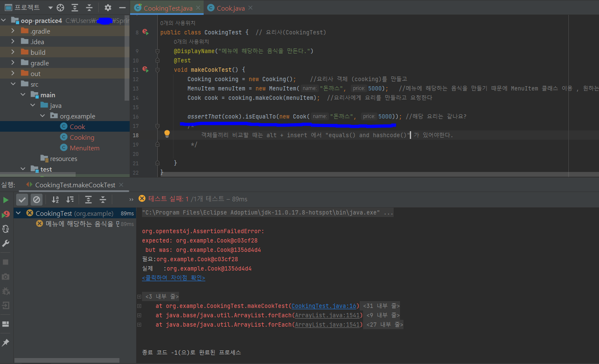Image resolution: width=599 pixels, height=364 pixels.
Task: Click test results horizontal scrollbar
Action: [67, 360]
